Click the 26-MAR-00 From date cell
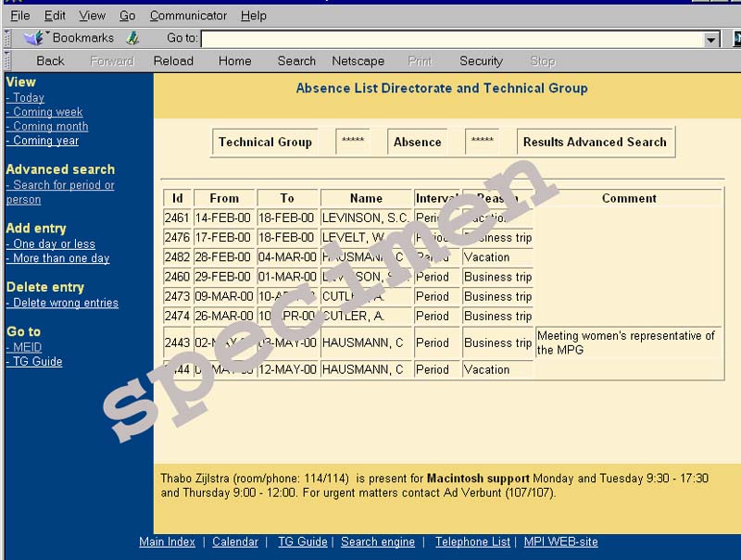The height and width of the screenshot is (560, 741). (x=224, y=316)
